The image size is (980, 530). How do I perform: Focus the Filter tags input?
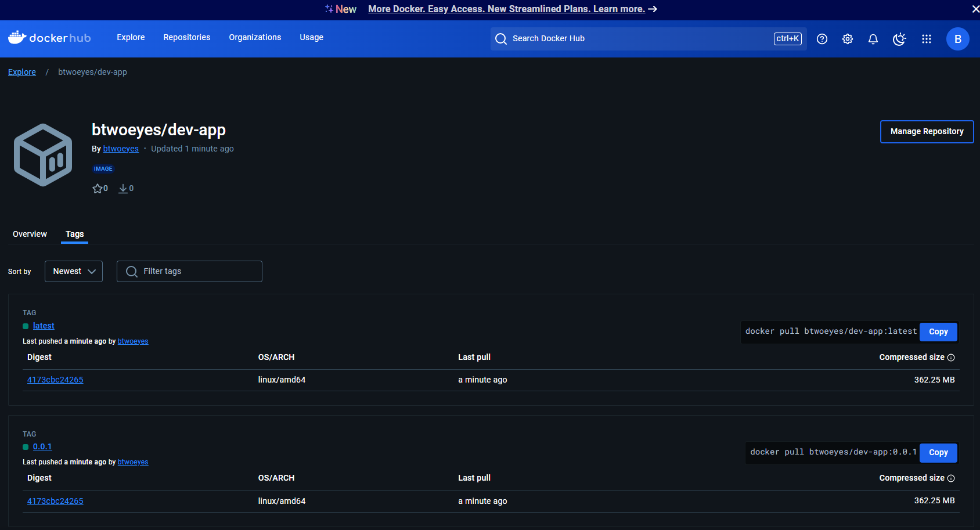coord(189,271)
